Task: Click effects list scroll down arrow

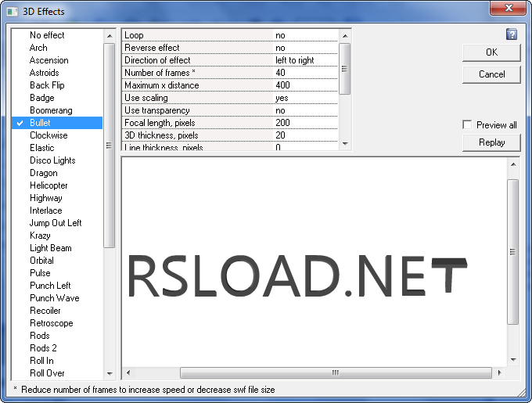Action: 110,374
